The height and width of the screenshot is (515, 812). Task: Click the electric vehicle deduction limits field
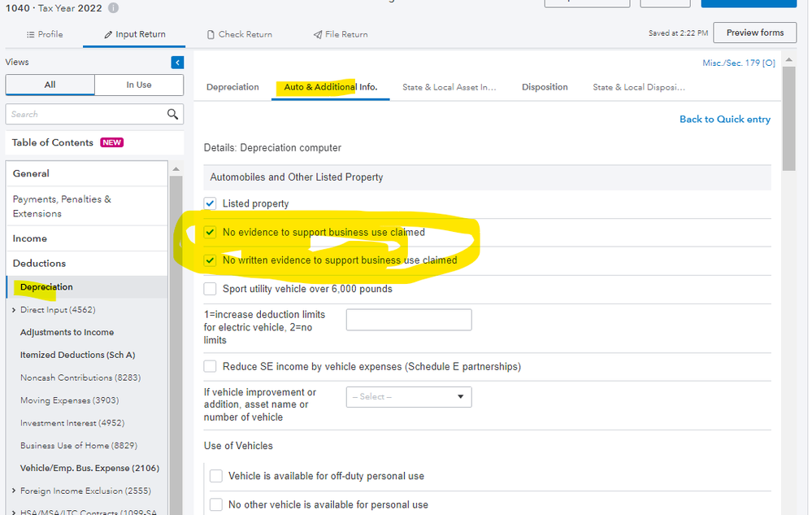coord(409,320)
